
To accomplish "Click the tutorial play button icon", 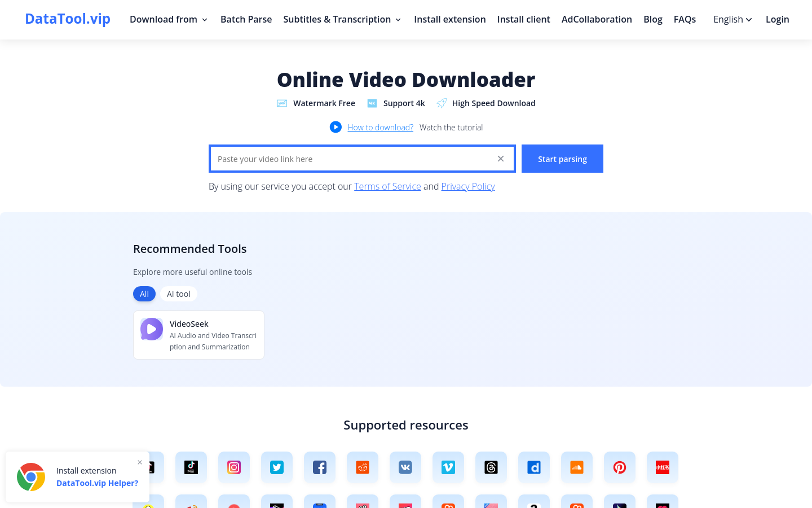I will (x=336, y=127).
